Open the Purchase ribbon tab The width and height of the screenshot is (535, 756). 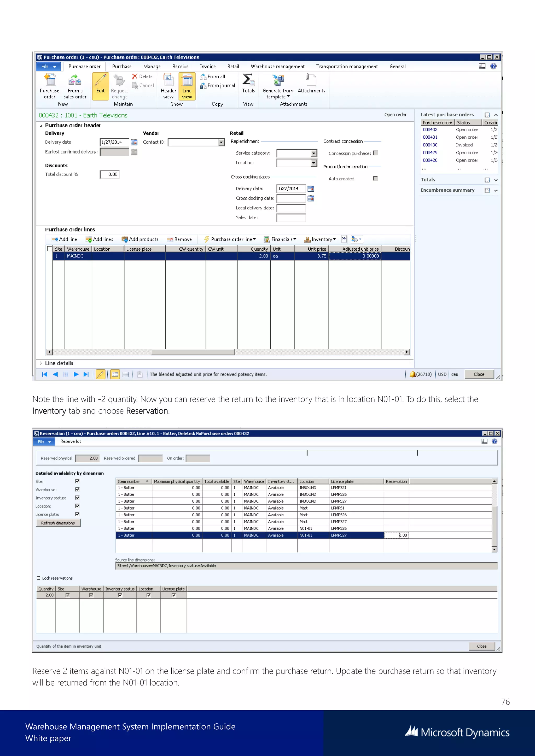tap(122, 67)
